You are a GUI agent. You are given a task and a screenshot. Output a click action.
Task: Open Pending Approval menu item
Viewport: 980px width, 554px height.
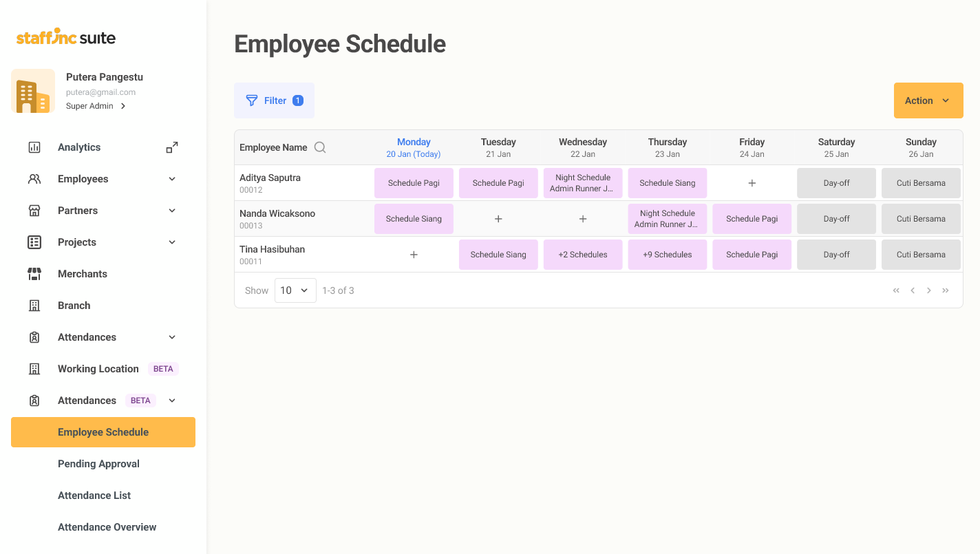click(x=98, y=464)
